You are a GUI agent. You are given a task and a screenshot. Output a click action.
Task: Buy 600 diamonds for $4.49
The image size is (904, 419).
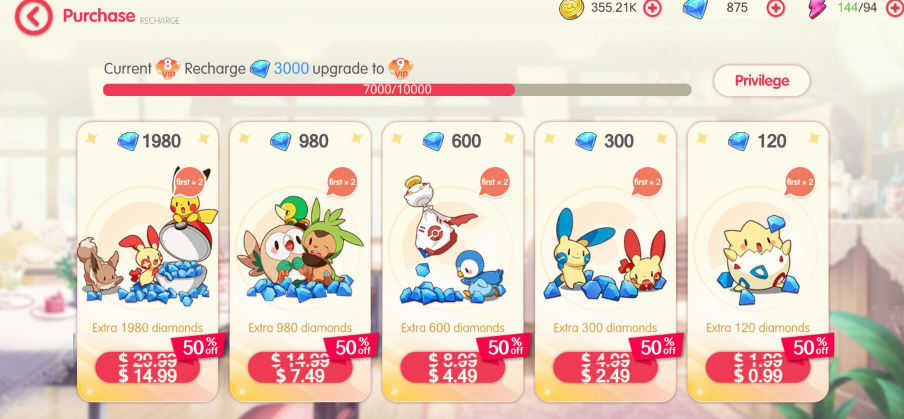tap(453, 367)
